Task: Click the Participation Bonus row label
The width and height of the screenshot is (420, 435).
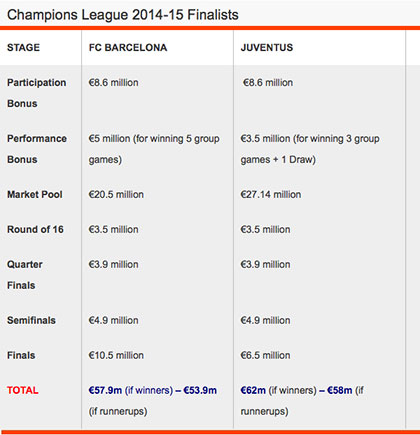Action: [37, 93]
